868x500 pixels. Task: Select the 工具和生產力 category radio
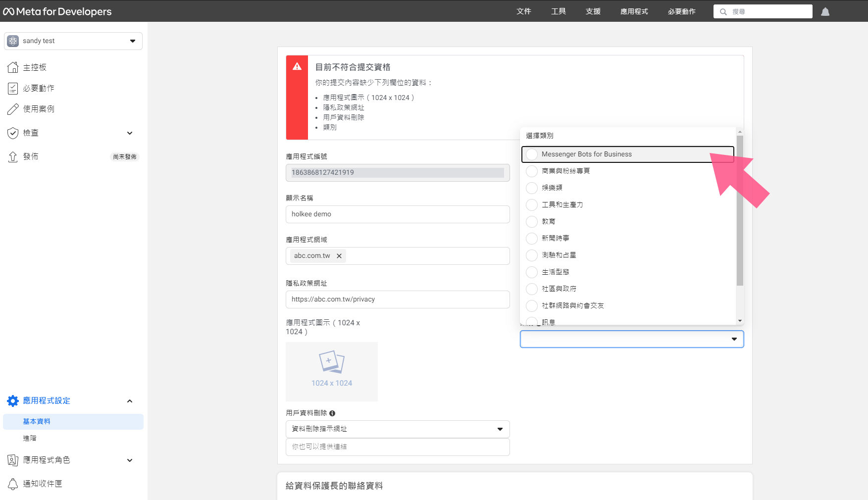click(532, 205)
